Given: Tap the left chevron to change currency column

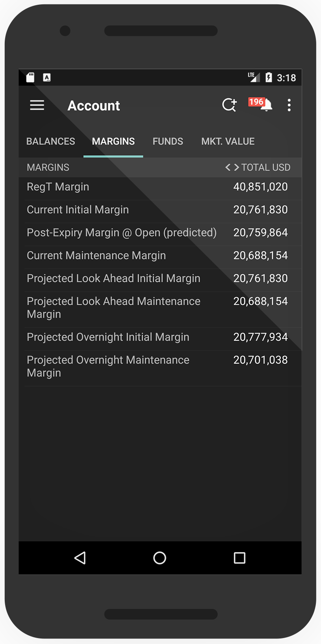Looking at the screenshot, I should pyautogui.click(x=228, y=167).
